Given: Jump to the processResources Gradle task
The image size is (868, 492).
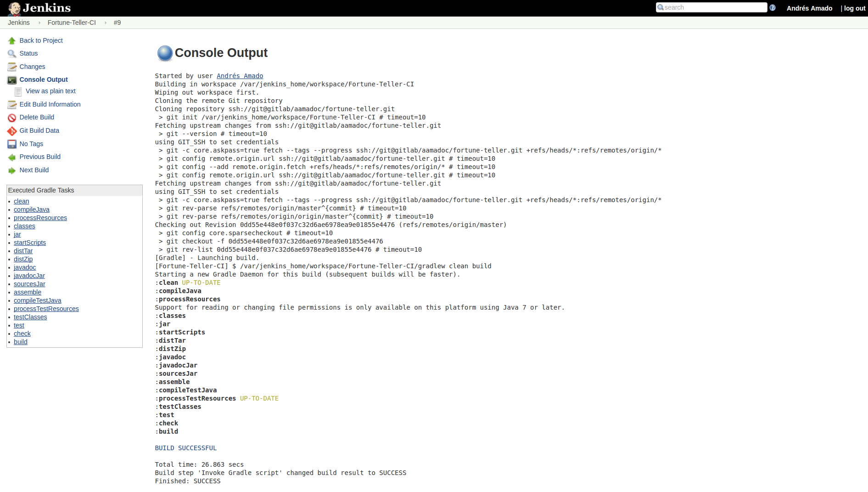Looking at the screenshot, I should click(40, 218).
